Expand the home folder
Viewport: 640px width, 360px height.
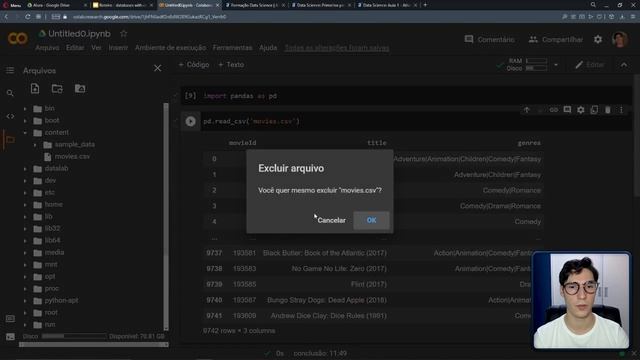point(25,204)
